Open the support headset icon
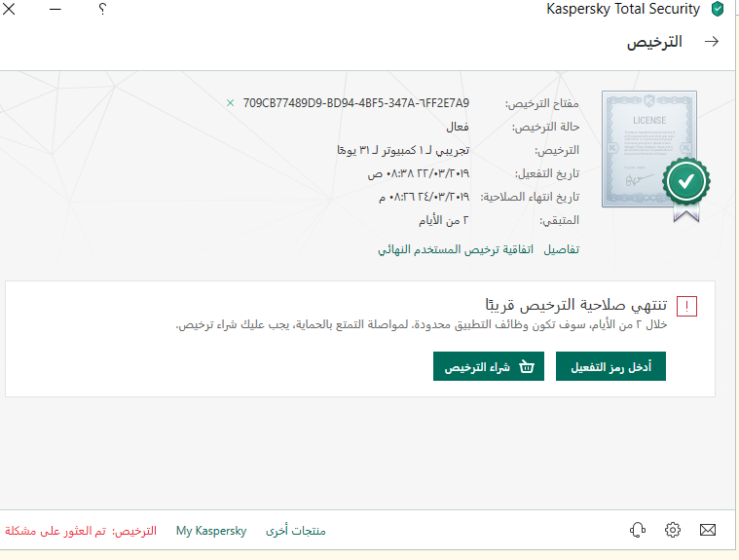The image size is (739, 560). point(638,530)
